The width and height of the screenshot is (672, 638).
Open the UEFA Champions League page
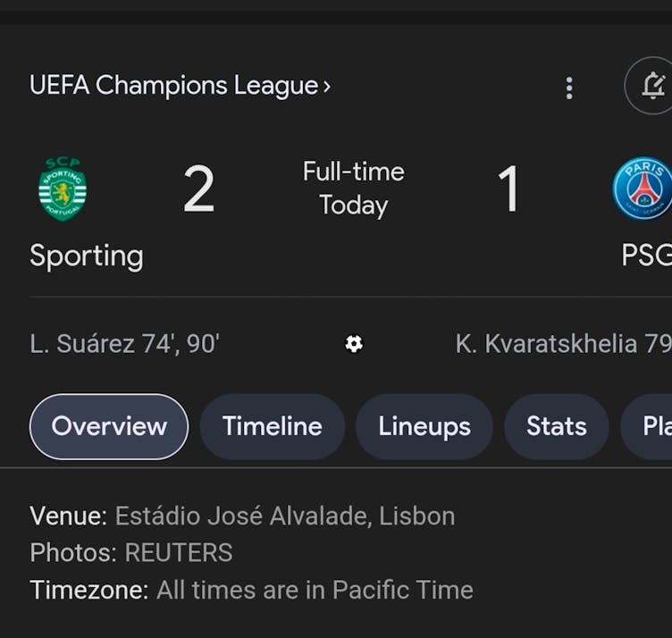click(x=173, y=86)
